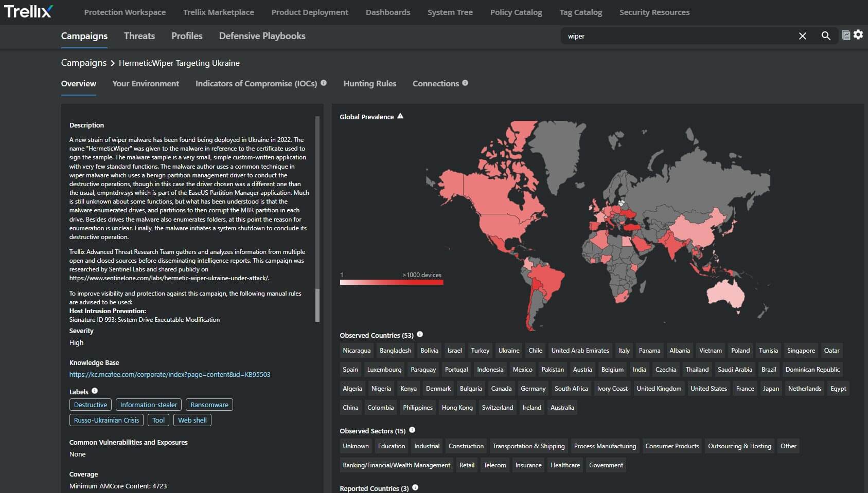Select the Campaigns tab
The width and height of the screenshot is (868, 493).
[x=84, y=36]
